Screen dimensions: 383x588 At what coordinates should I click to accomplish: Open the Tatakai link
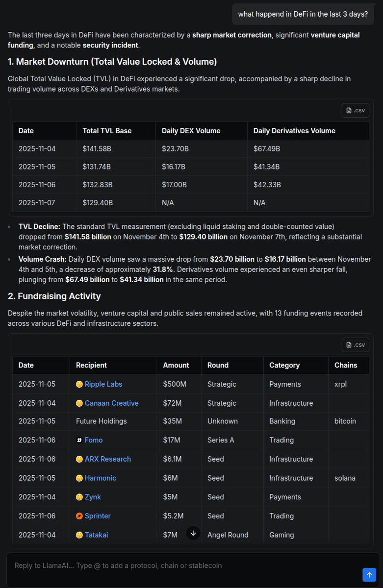[97, 535]
